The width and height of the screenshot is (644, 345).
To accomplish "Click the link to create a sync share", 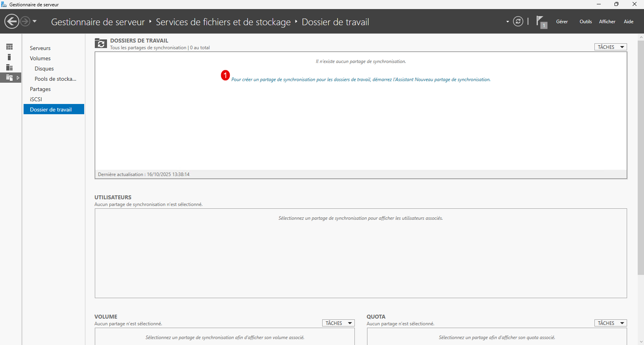I will click(360, 80).
